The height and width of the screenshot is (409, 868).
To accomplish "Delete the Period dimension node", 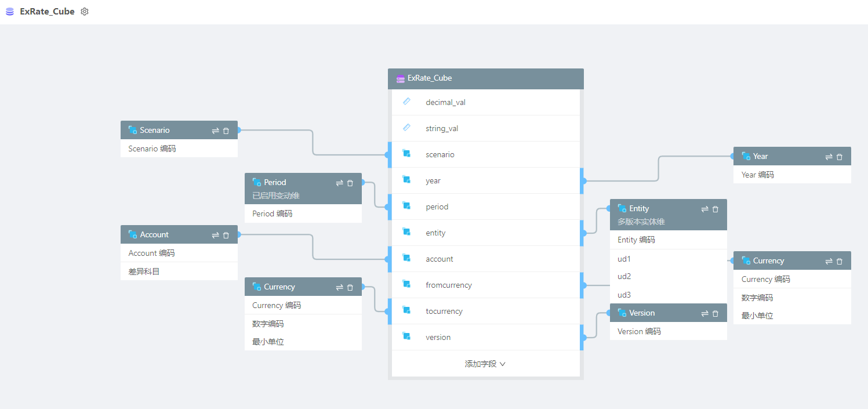I will tap(350, 183).
